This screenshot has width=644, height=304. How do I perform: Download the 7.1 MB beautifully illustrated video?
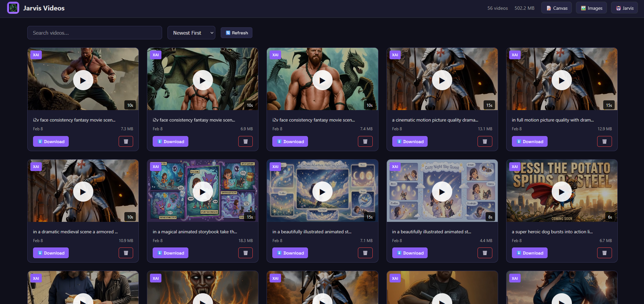[290, 253]
